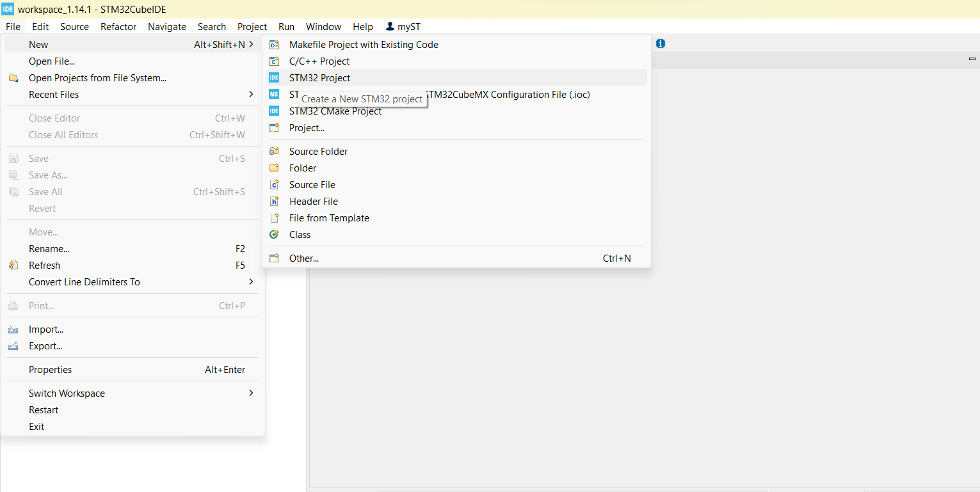The width and height of the screenshot is (980, 492).
Task: Click the STM32 CMake Project IDE icon
Action: [274, 111]
